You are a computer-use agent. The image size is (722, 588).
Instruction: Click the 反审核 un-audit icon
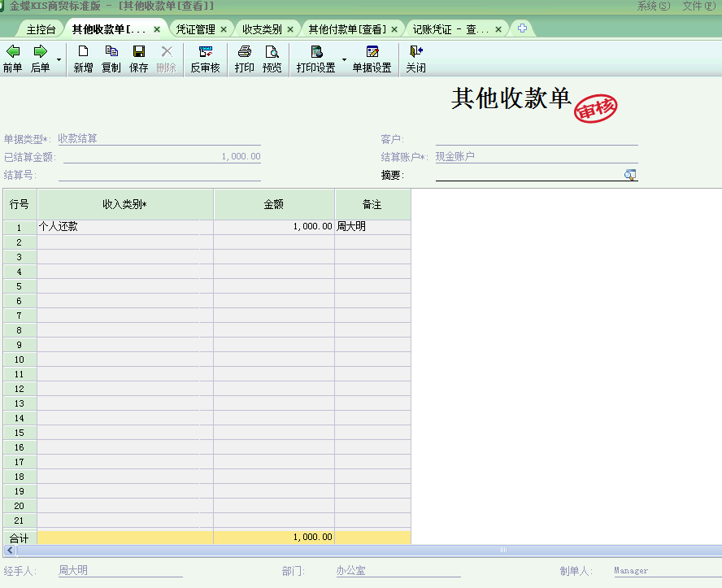coord(206,59)
